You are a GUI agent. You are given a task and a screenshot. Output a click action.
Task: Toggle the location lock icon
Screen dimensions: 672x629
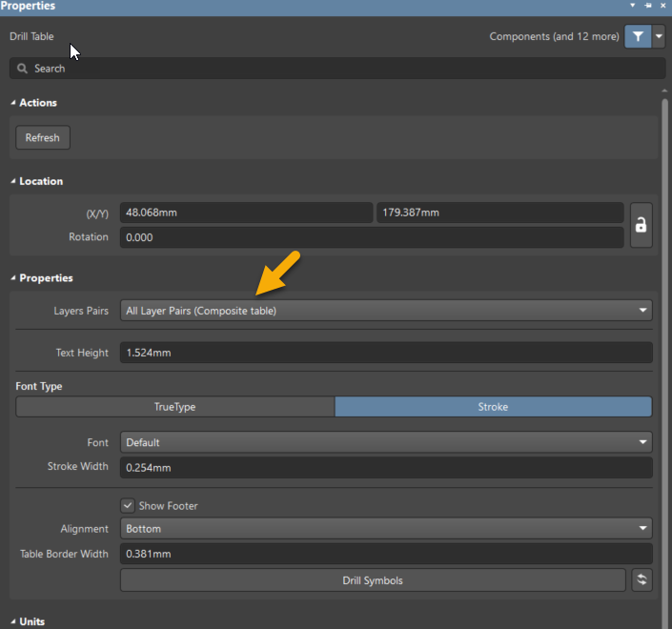point(641,225)
